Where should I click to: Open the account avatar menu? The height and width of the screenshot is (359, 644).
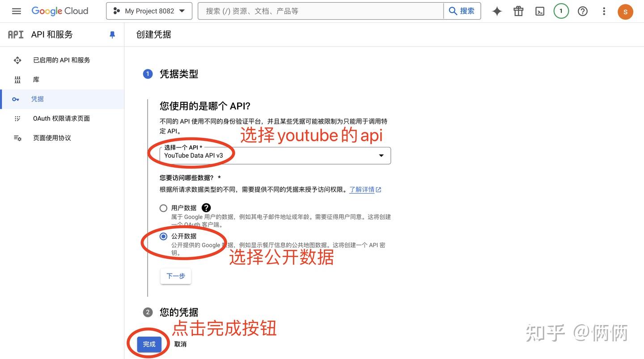tap(625, 11)
